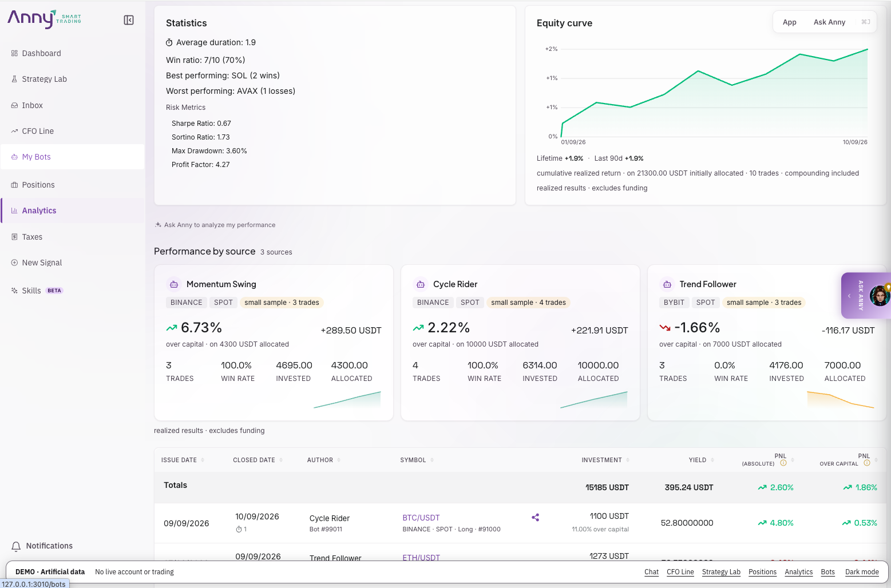Collapse the sidebar using the panel icon
This screenshot has height=588, width=891.
tap(129, 20)
